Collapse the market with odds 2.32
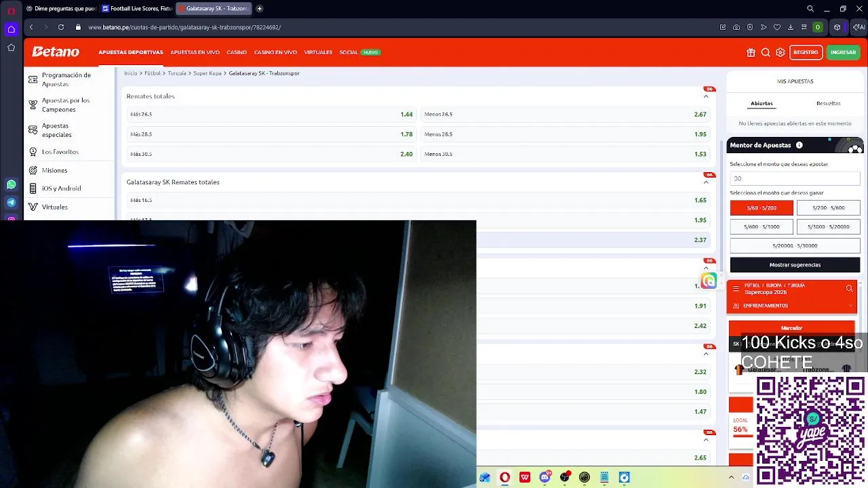Viewport: 868px width, 488px height. (x=706, y=354)
